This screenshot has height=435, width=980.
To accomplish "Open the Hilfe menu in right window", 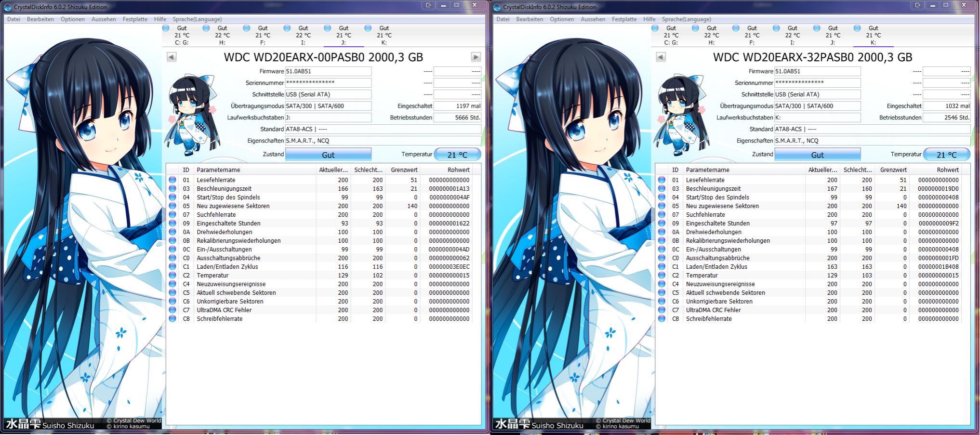I will [x=649, y=19].
